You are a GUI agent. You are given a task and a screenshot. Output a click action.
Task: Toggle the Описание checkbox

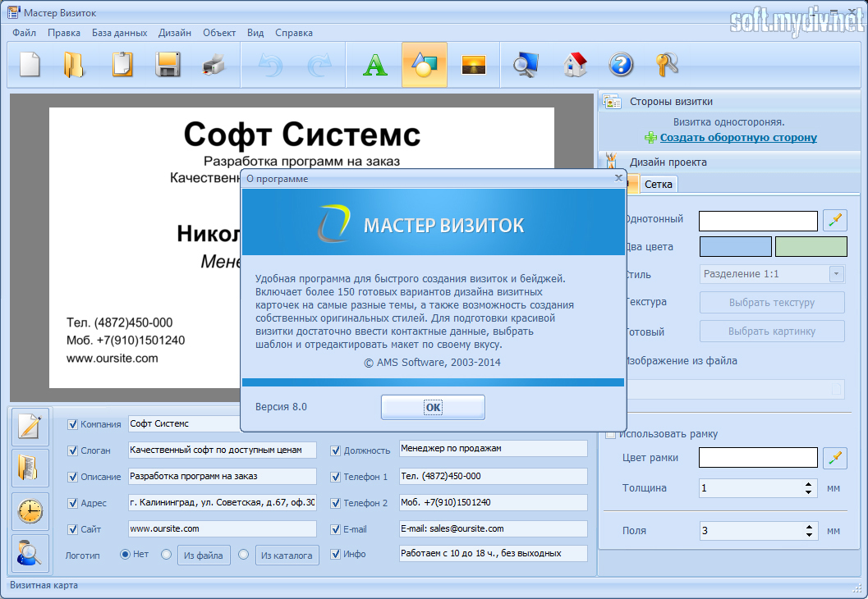point(72,477)
